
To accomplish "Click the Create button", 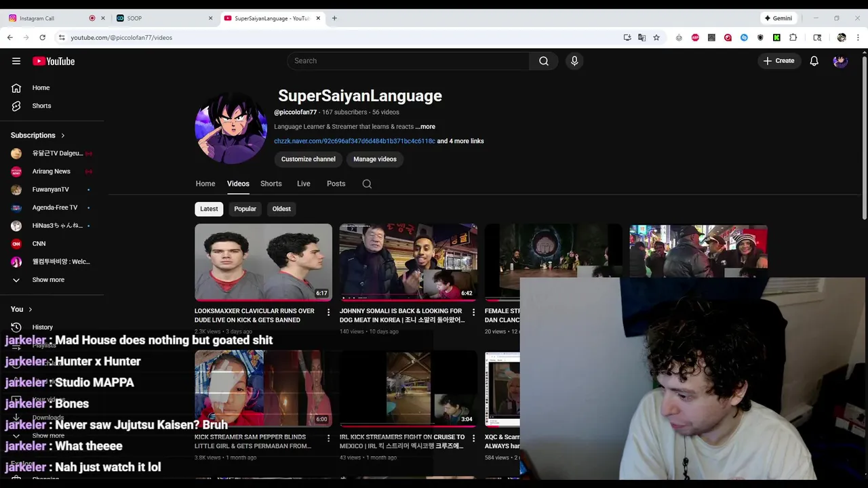I will 778,61.
